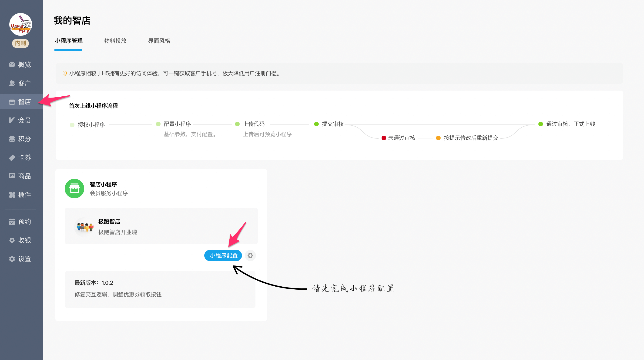Switch to the 界面风格 tab

[x=159, y=41]
